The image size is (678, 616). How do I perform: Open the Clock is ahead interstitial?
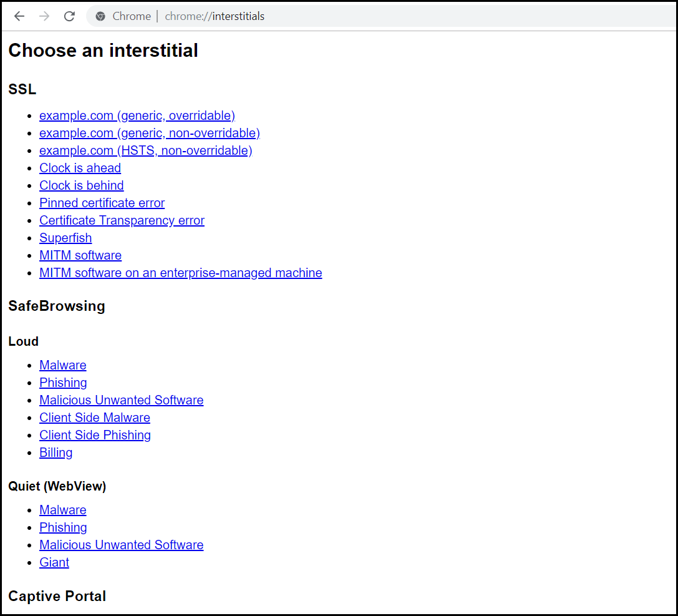click(80, 168)
